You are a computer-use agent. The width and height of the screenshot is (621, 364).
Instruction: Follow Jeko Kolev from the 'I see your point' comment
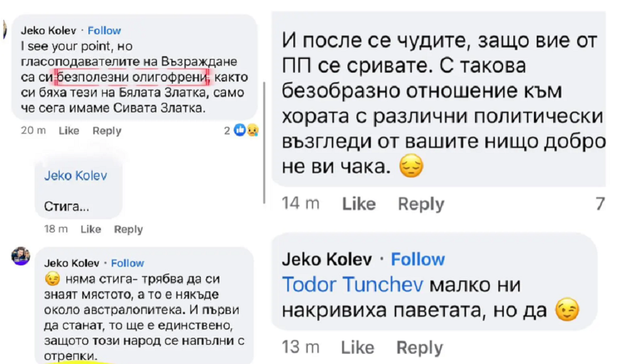pos(104,30)
